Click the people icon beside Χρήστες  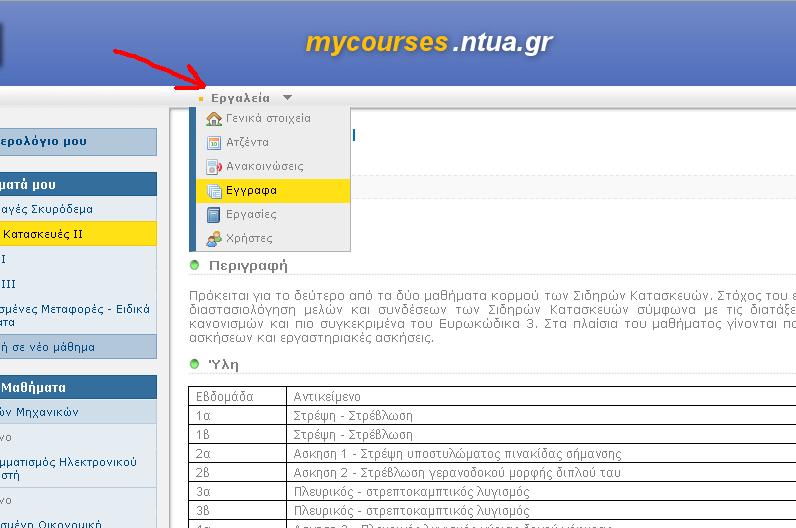[213, 239]
